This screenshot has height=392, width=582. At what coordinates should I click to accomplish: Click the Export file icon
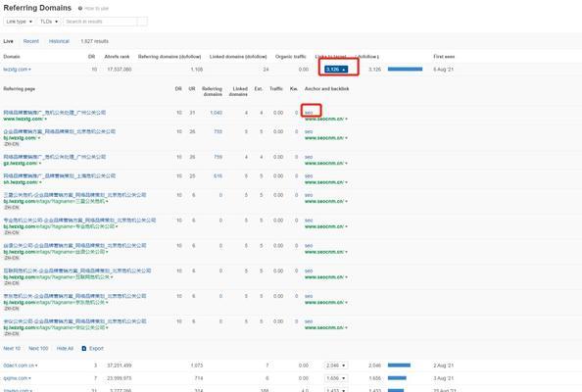pyautogui.click(x=84, y=348)
